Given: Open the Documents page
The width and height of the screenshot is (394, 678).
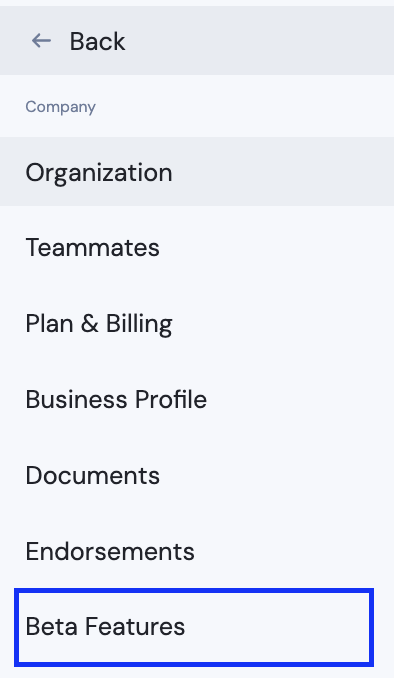Looking at the screenshot, I should point(197,475).
